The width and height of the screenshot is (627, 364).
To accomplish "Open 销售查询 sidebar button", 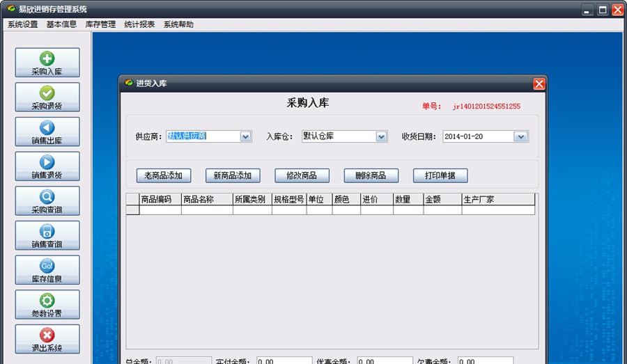I will tap(47, 235).
